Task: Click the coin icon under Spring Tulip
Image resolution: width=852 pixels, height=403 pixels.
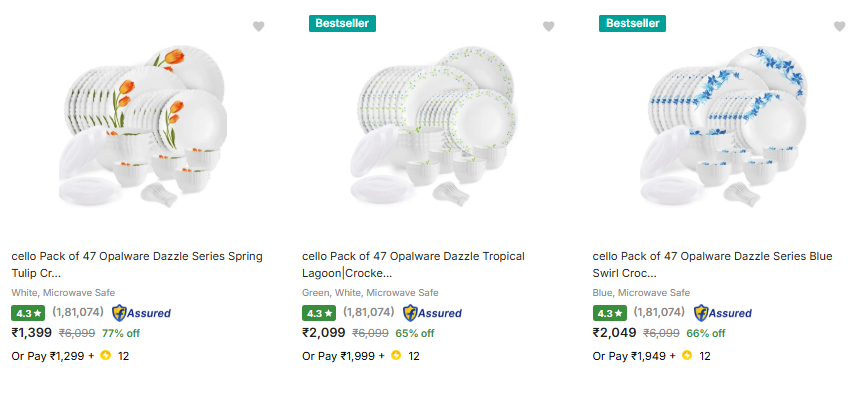Action: (106, 355)
